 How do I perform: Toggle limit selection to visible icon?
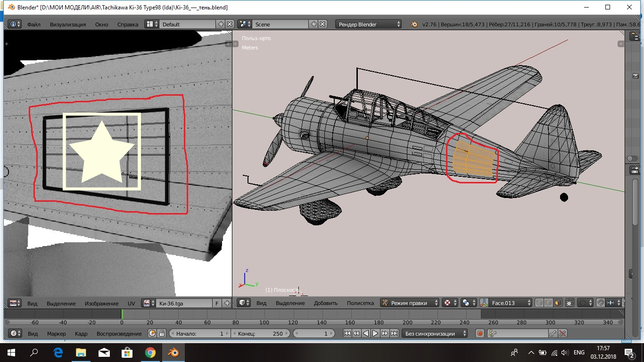click(x=570, y=303)
